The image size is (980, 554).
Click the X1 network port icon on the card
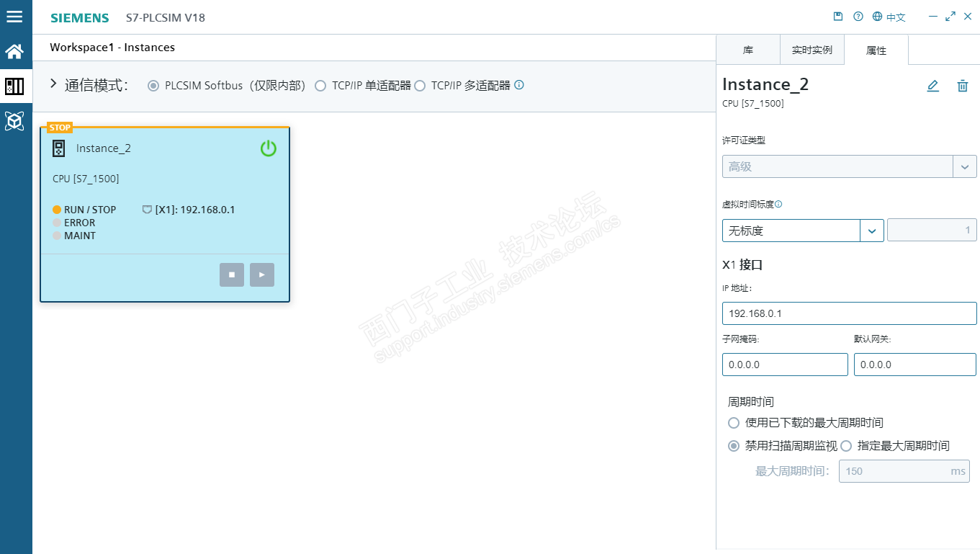click(x=147, y=210)
